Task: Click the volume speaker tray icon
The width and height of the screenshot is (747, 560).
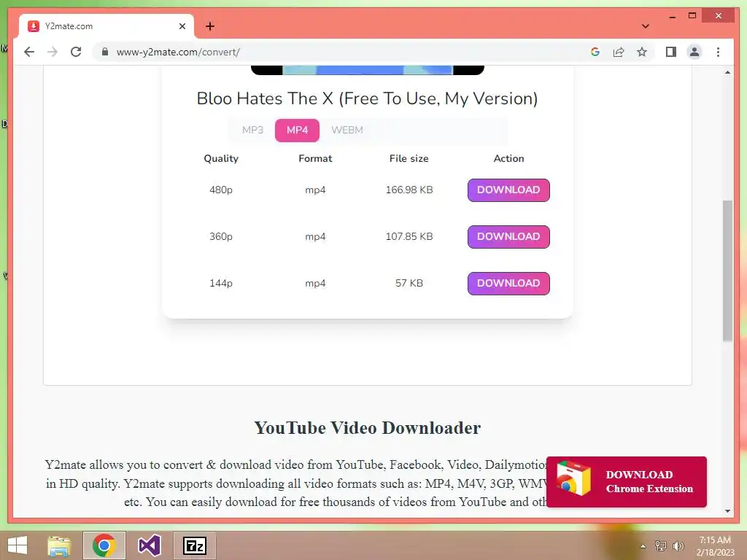Action: [x=678, y=545]
